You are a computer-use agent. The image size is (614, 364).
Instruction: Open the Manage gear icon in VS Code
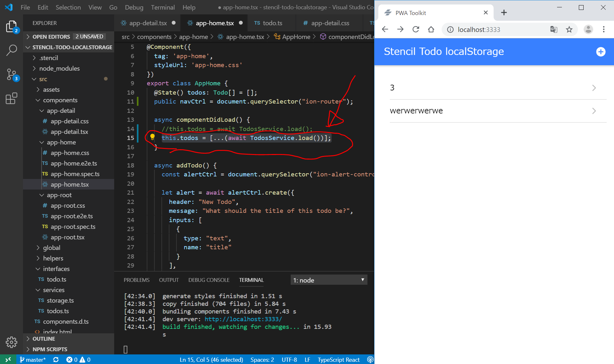tap(12, 342)
